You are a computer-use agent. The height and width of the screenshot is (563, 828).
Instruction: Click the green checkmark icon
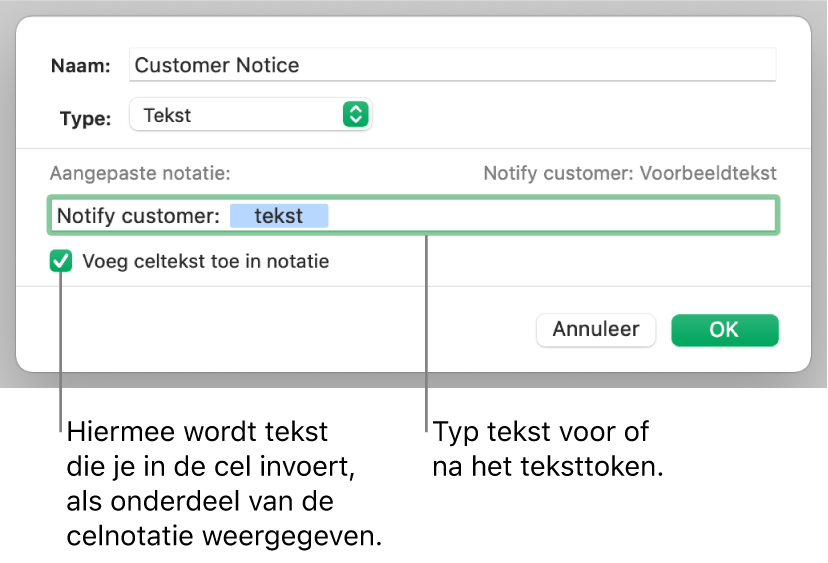pos(62,262)
